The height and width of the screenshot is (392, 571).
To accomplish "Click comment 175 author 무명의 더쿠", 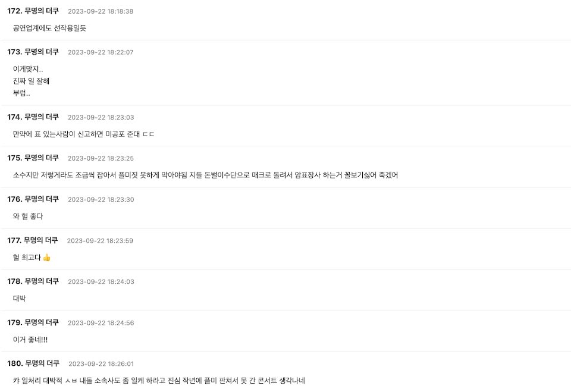I will [x=42, y=158].
